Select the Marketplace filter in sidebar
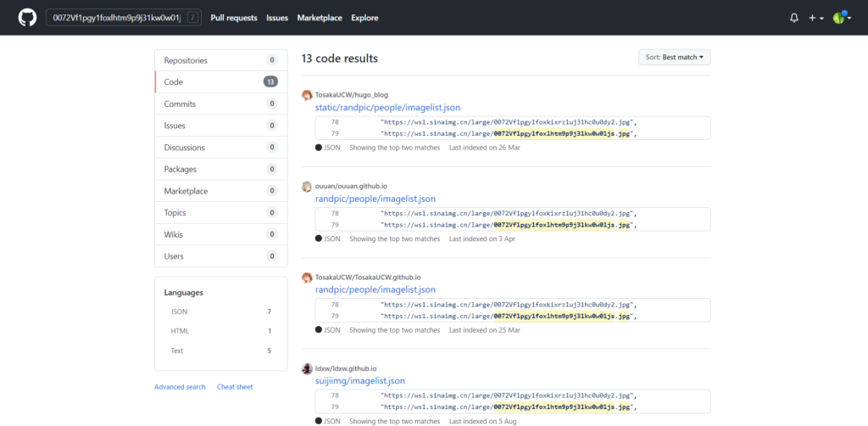 [221, 191]
